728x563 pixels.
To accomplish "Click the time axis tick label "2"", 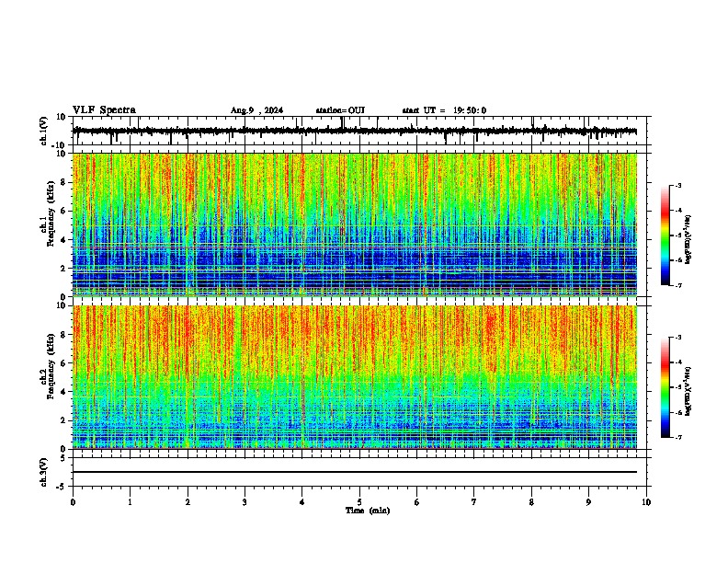I will [188, 502].
